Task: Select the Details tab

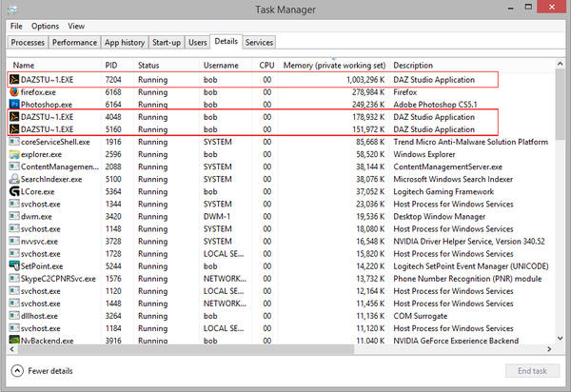Action: 226,42
